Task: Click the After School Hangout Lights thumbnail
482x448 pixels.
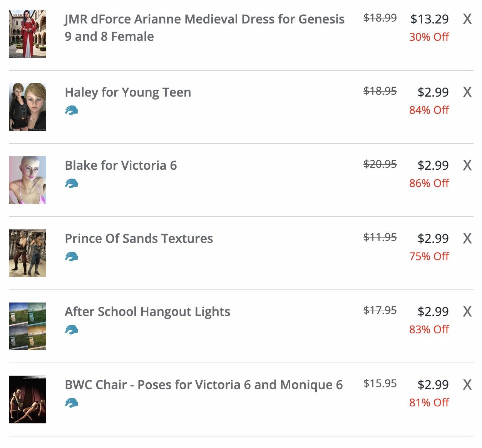Action: 28,326
